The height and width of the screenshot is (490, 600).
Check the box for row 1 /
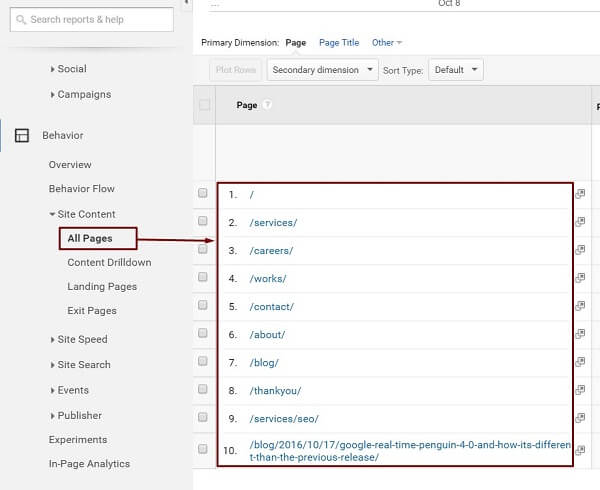(x=203, y=193)
